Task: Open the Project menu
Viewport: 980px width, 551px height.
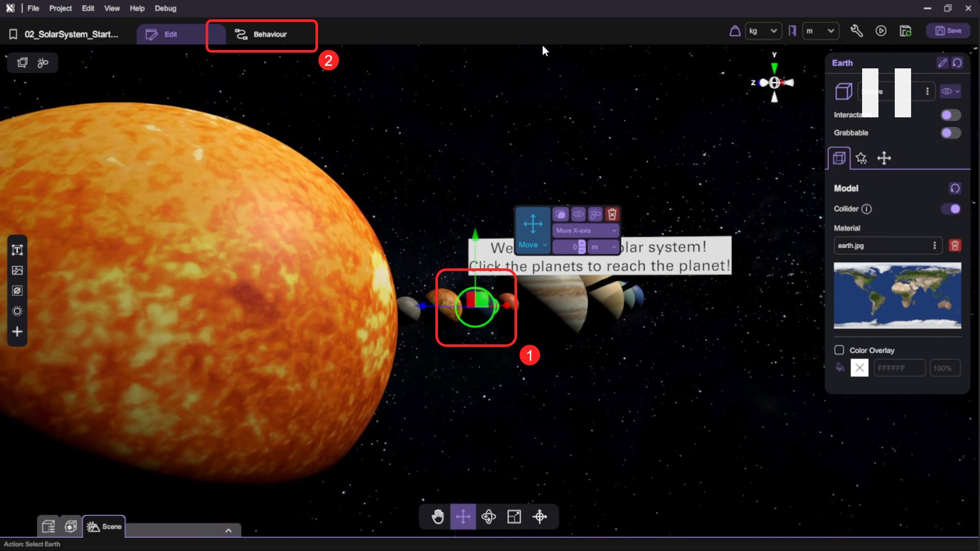Action: 60,8
